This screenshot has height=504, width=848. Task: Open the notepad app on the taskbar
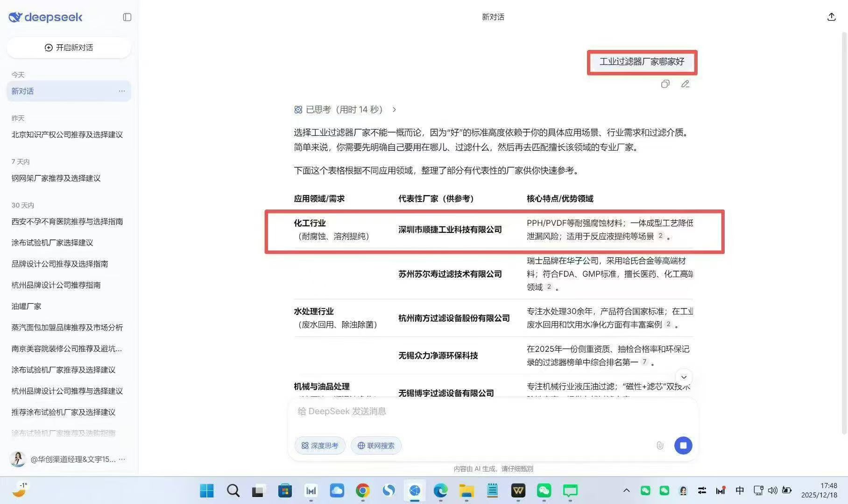pos(492,490)
